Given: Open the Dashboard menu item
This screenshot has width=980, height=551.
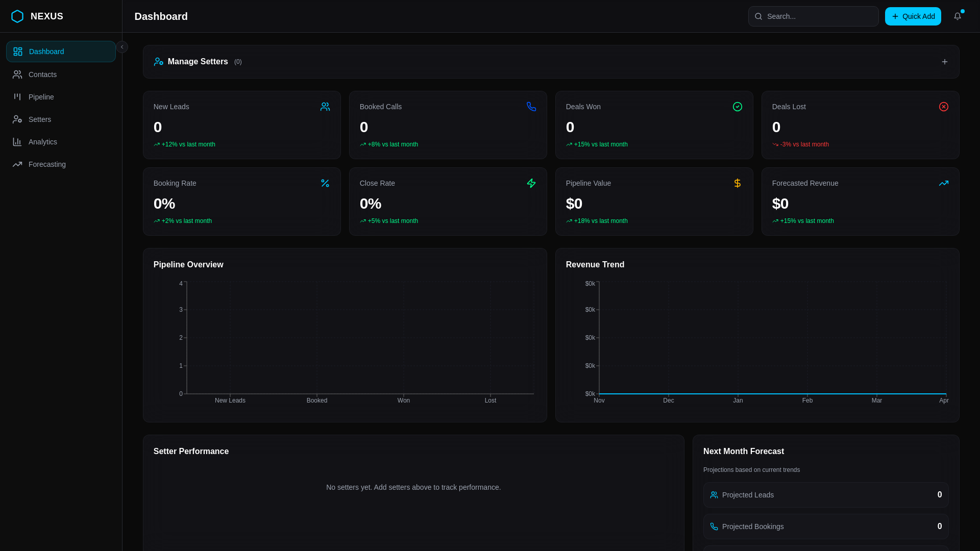Looking at the screenshot, I should (x=61, y=52).
